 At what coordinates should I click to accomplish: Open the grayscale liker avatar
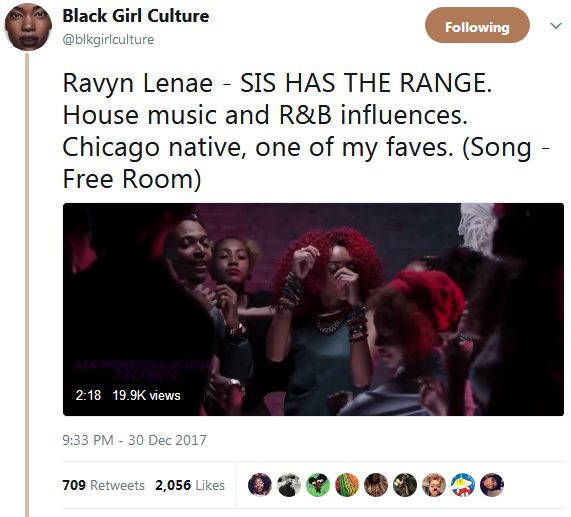point(289,485)
